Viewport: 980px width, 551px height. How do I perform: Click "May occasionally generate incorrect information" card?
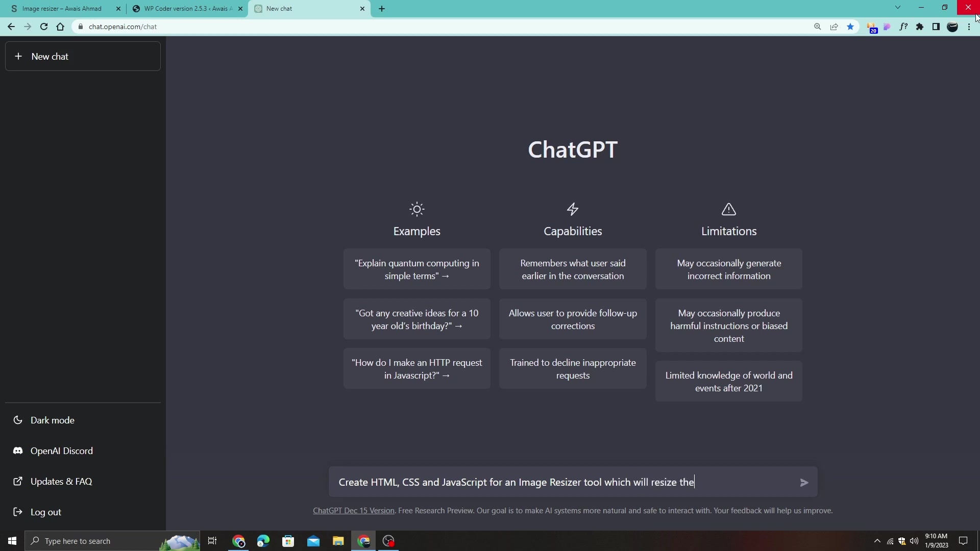[x=729, y=269]
